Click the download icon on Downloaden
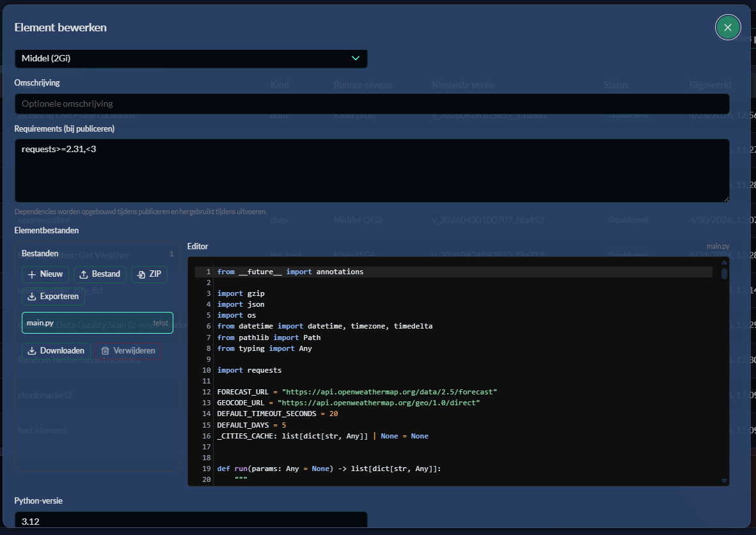The height and width of the screenshot is (535, 756). pyautogui.click(x=32, y=351)
